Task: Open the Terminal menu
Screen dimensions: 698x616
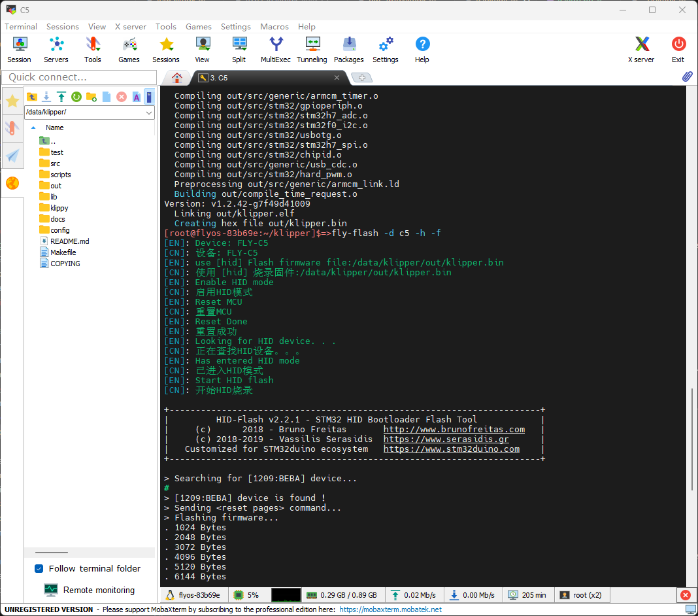Action: [21, 26]
